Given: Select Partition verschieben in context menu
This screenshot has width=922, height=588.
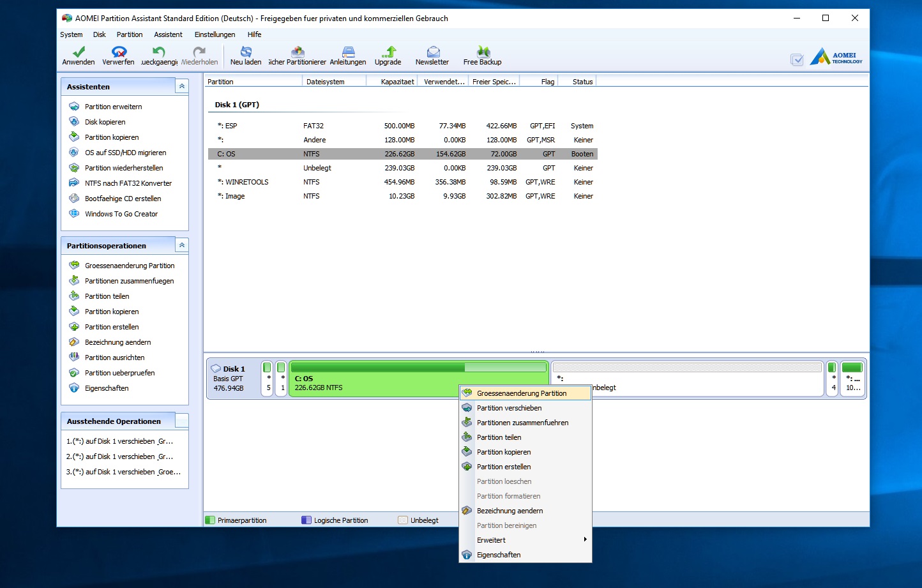Looking at the screenshot, I should point(525,408).
